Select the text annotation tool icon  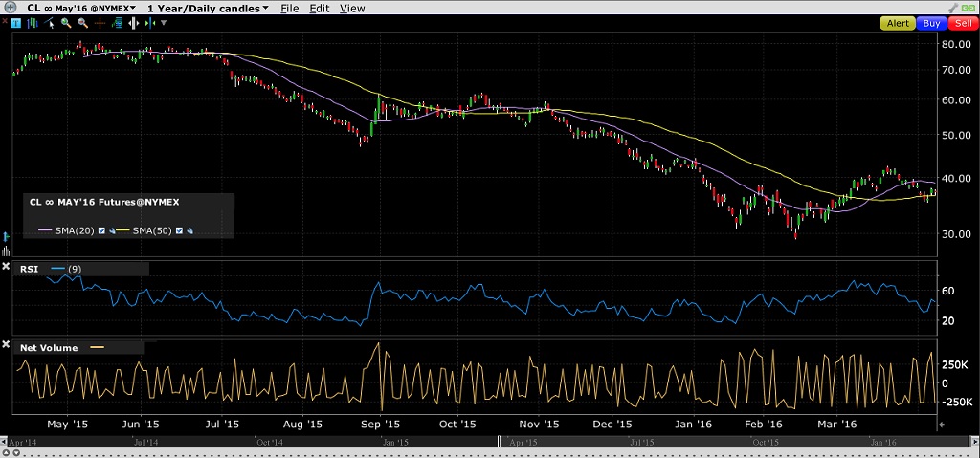[x=16, y=23]
